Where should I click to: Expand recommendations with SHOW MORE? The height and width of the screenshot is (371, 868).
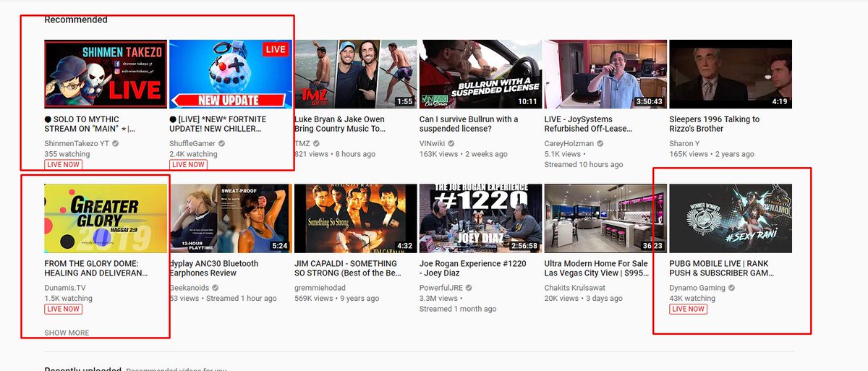tap(67, 333)
